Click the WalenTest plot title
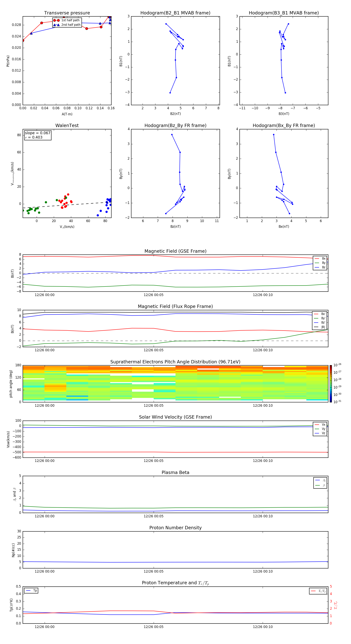 tap(67, 125)
